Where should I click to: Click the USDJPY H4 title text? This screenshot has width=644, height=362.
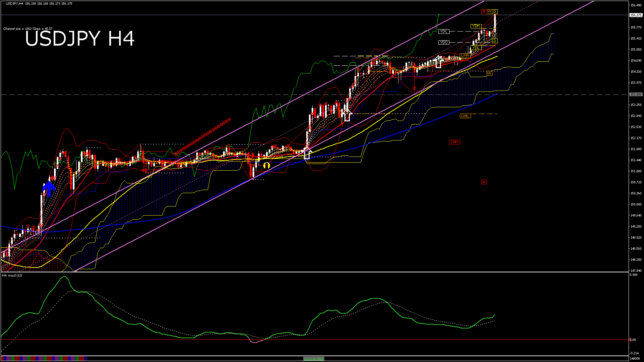coord(80,39)
